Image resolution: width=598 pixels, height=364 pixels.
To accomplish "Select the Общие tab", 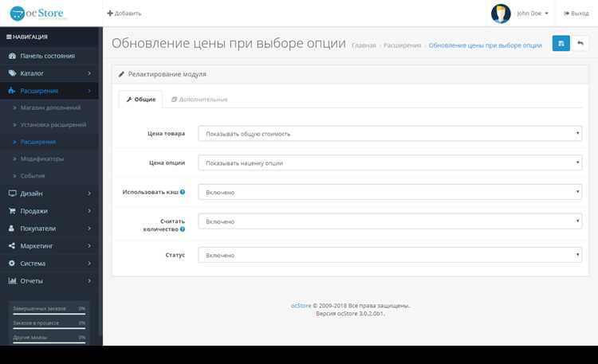I will 140,100.
